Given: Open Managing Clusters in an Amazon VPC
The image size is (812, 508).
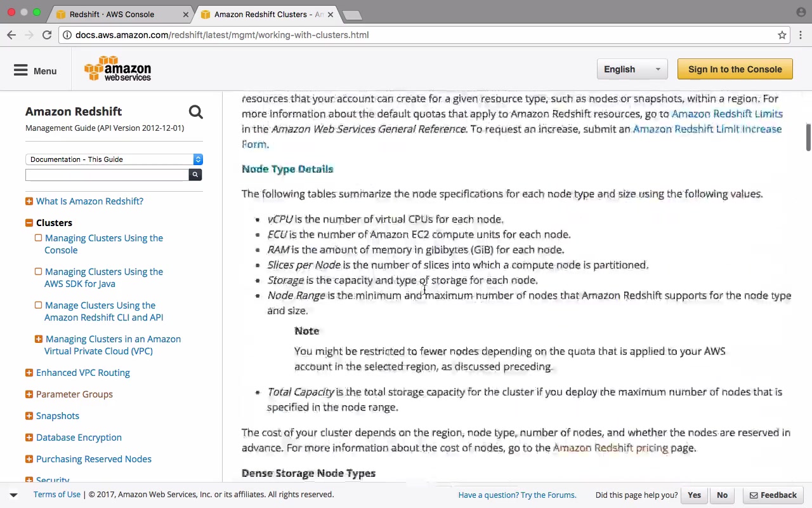Looking at the screenshot, I should tap(113, 345).
